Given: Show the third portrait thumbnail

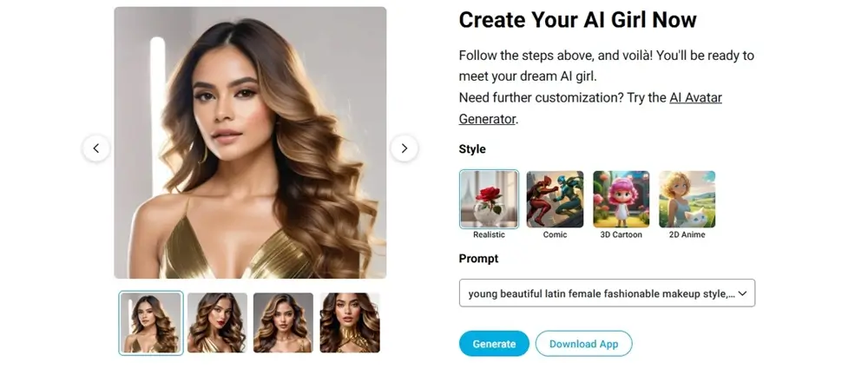Looking at the screenshot, I should pos(284,322).
